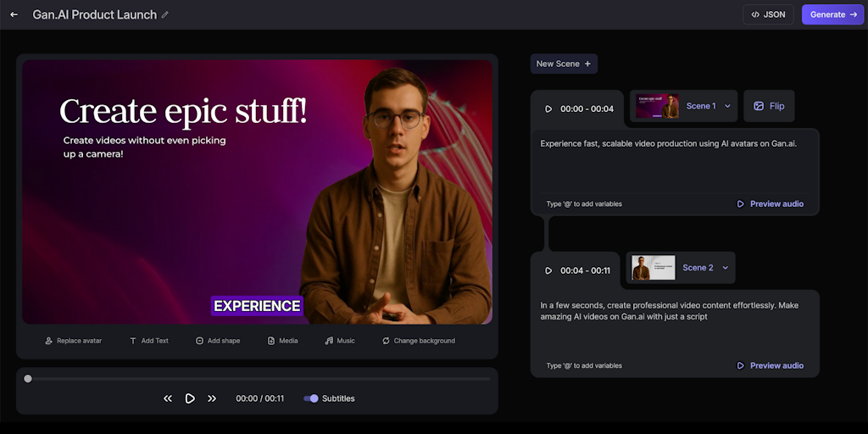Open the Music tool

tap(340, 341)
